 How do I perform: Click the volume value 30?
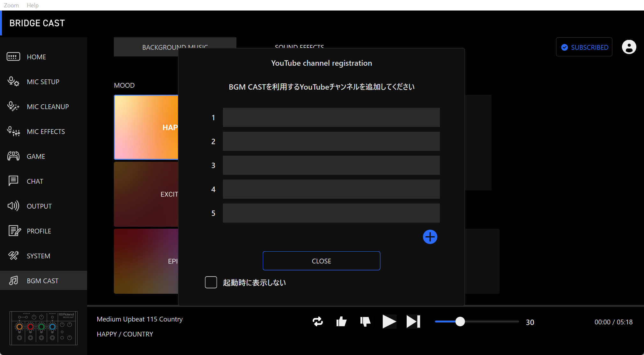[530, 322]
